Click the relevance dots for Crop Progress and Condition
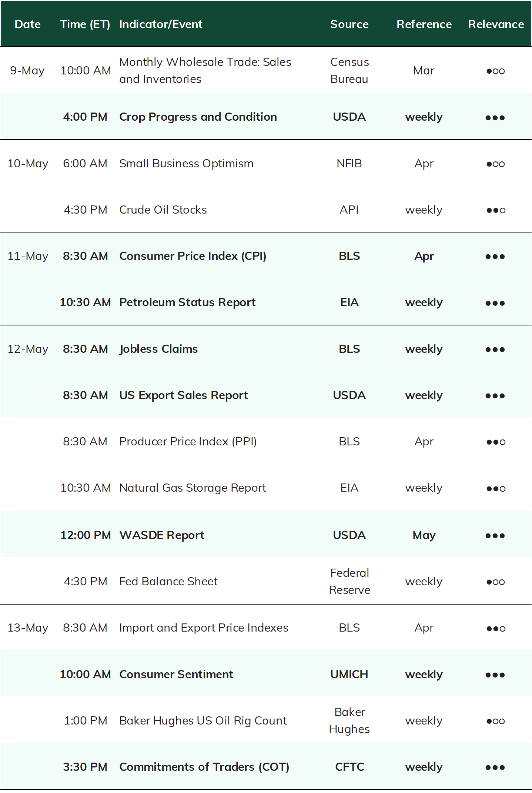This screenshot has width=532, height=793. click(x=495, y=118)
